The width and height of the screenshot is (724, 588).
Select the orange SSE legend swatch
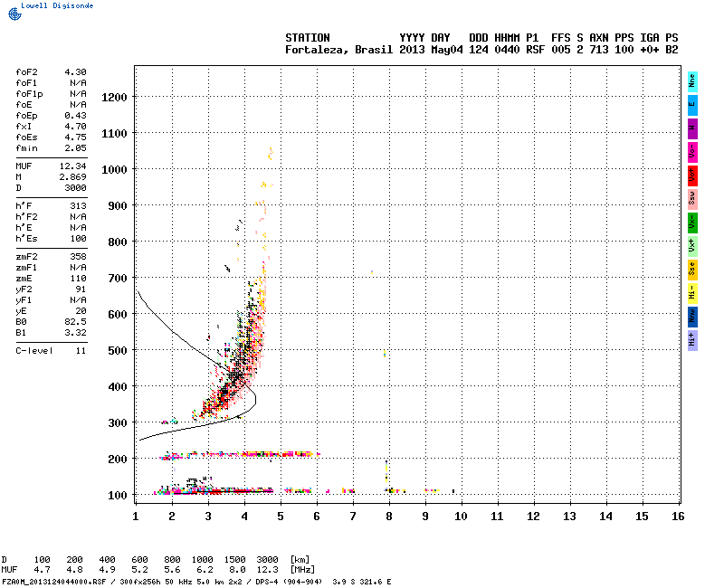(x=692, y=270)
